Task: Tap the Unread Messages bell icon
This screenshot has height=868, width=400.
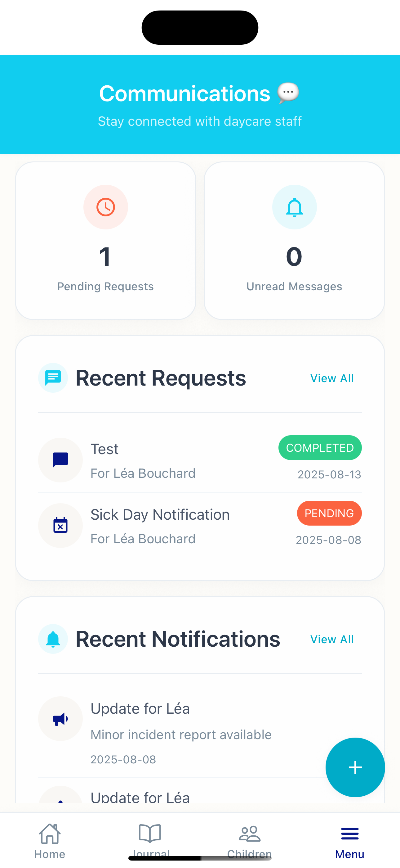Action: 294,207
